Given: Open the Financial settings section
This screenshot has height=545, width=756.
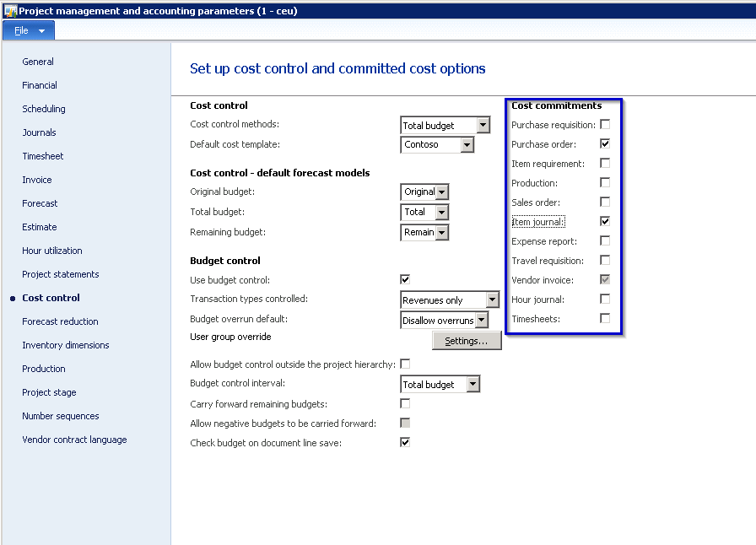Looking at the screenshot, I should pos(40,85).
